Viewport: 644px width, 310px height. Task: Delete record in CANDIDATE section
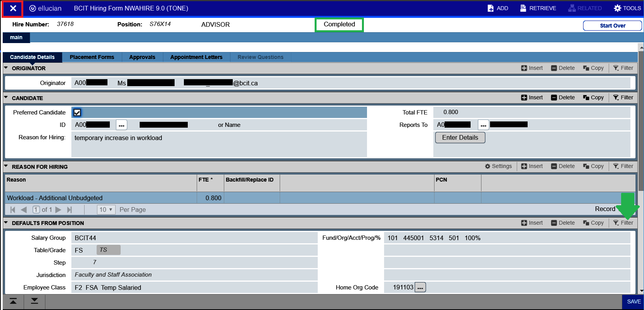(563, 97)
